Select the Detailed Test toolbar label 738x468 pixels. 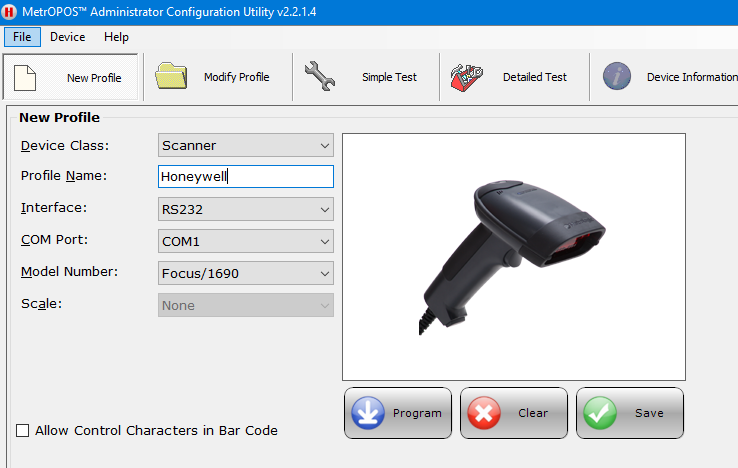535,77
